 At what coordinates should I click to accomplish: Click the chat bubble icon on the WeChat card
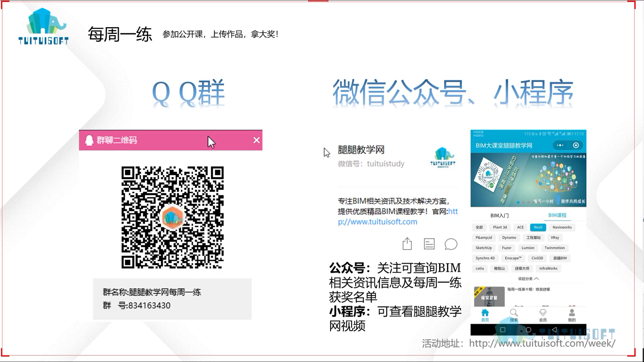(x=451, y=244)
